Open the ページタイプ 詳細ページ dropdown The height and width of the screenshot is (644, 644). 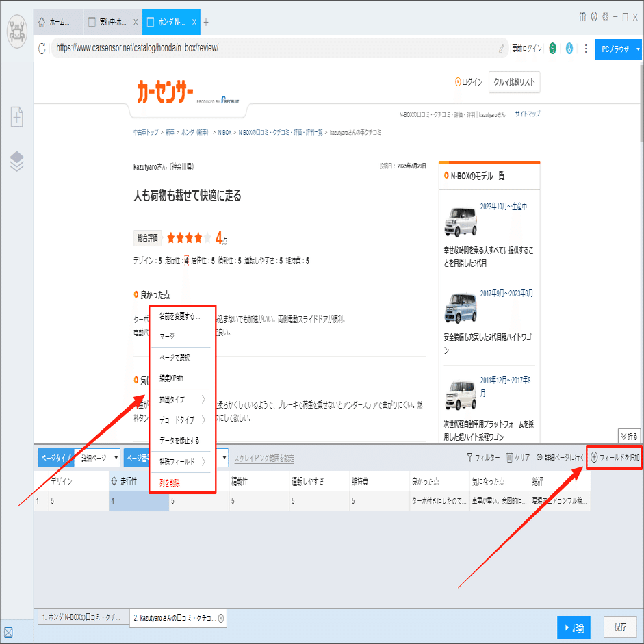[x=97, y=458]
